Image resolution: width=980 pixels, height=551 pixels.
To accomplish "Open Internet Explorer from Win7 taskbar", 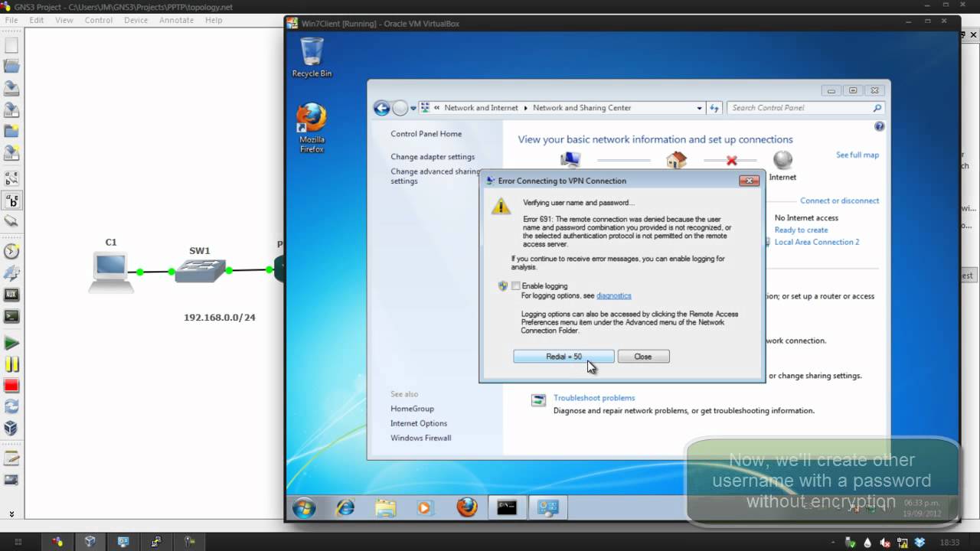I will click(345, 507).
